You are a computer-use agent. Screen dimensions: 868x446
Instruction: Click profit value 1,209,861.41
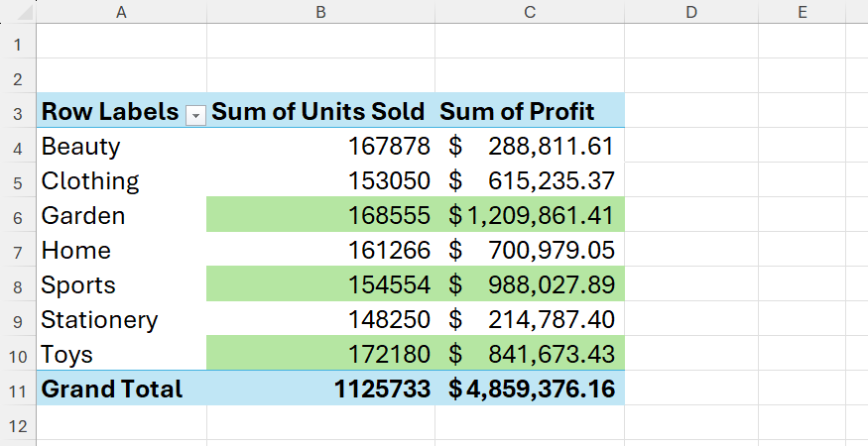pos(541,216)
